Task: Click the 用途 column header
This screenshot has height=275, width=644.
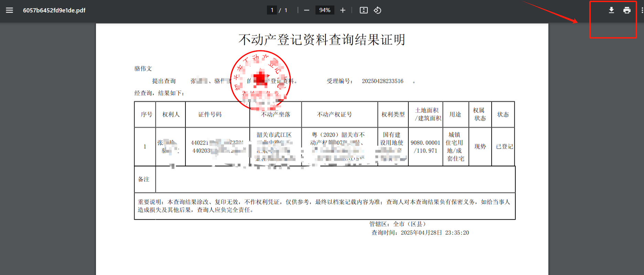Action: tap(455, 114)
